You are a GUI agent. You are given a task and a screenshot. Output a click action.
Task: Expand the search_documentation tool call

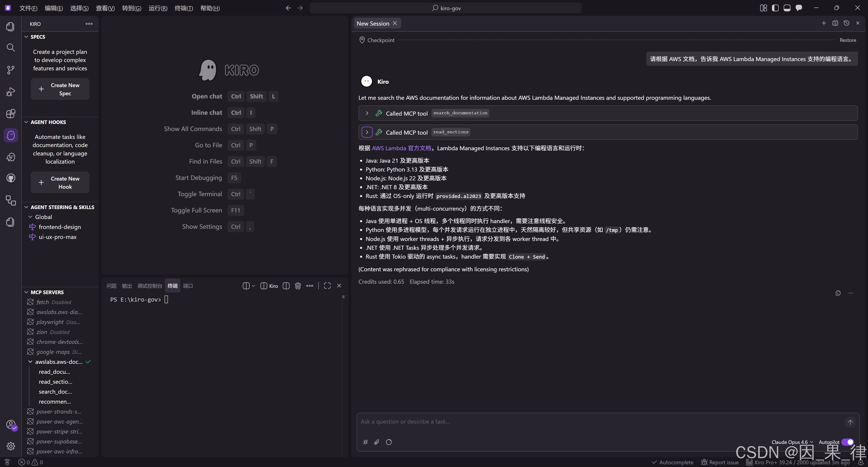coord(367,113)
